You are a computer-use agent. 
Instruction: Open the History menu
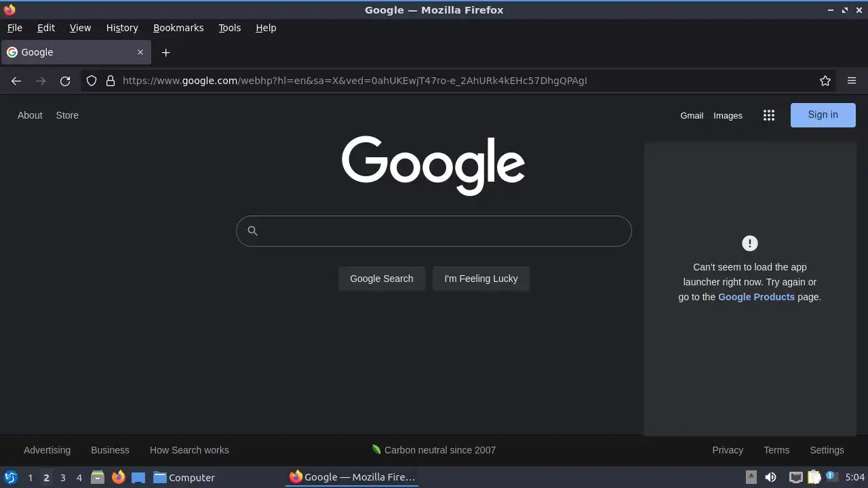[122, 28]
